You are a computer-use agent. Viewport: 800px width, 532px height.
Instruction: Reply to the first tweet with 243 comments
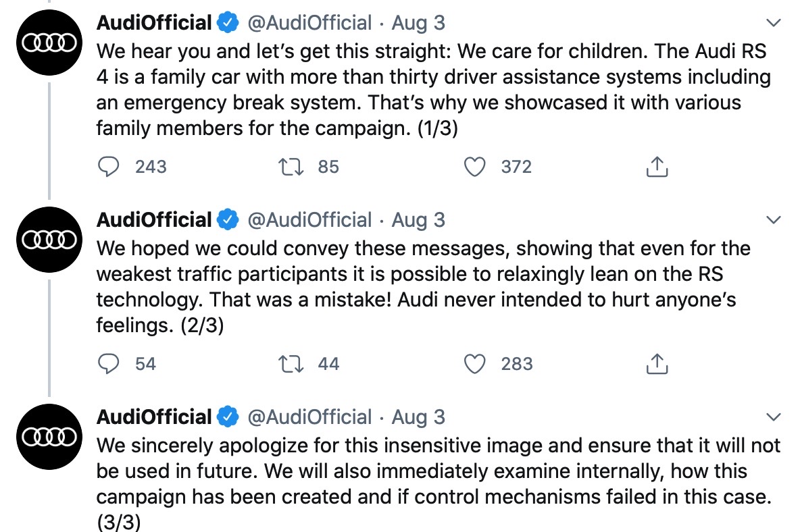point(108,167)
